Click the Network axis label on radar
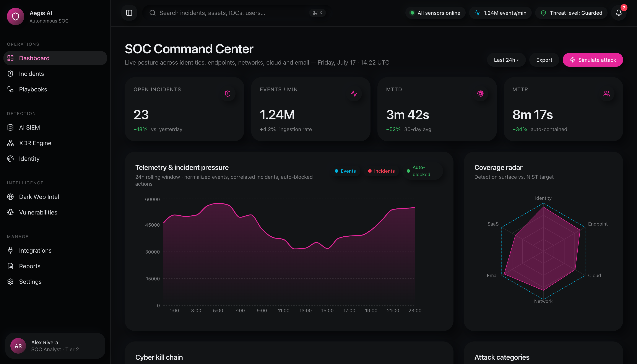Viewport: 637px width, 364px height. pyautogui.click(x=543, y=301)
